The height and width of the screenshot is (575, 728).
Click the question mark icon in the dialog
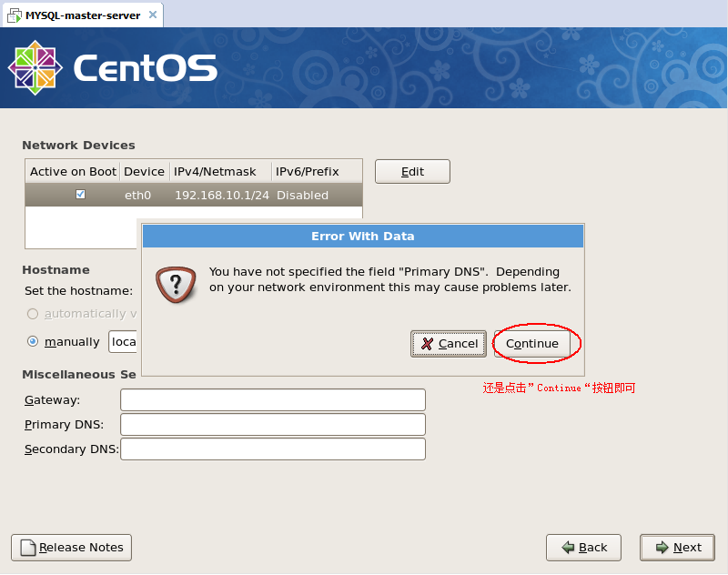(176, 285)
